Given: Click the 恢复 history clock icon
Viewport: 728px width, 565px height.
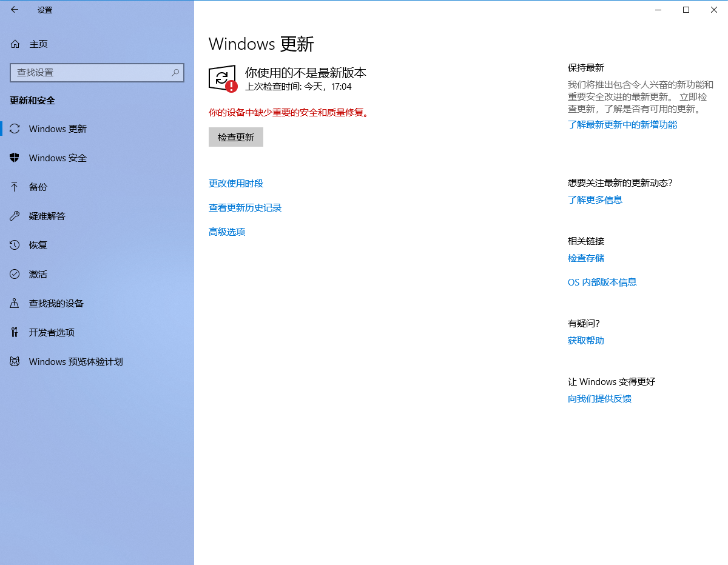Looking at the screenshot, I should click(15, 245).
